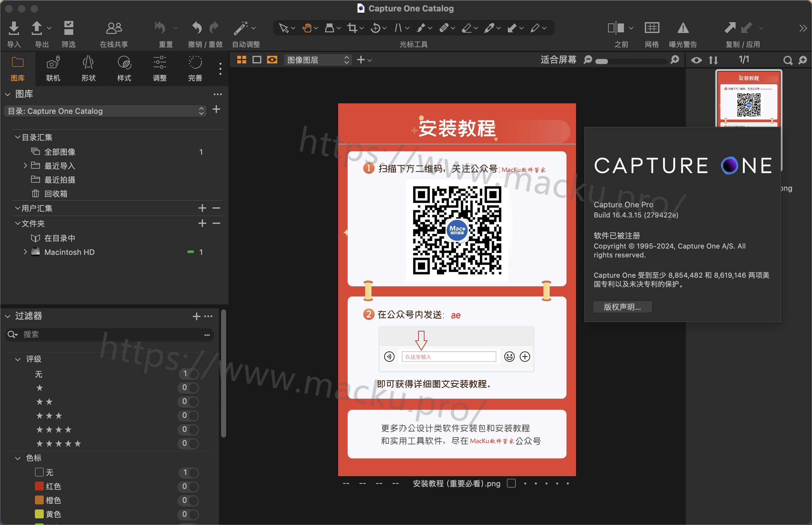Expand the Macintosh HD folder
This screenshot has height=525, width=812.
(25, 252)
